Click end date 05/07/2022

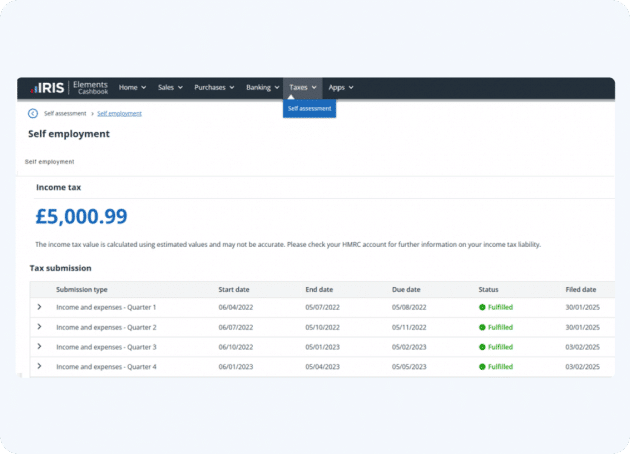click(322, 307)
